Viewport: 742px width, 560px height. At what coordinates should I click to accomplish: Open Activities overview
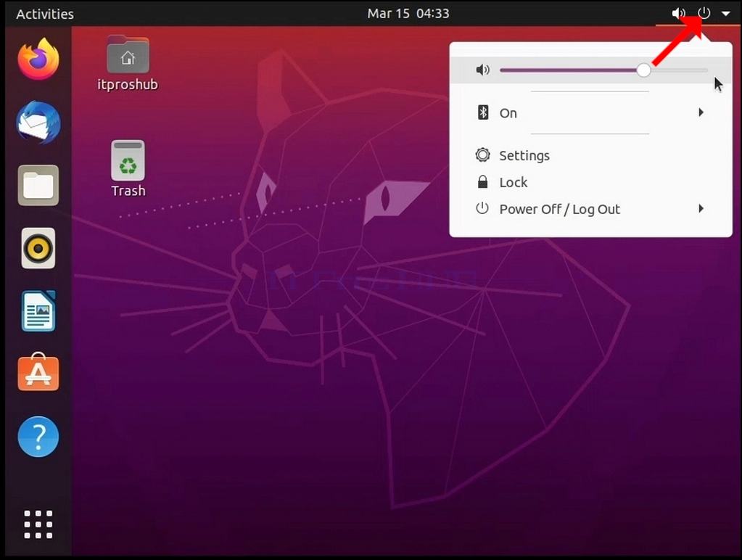45,14
